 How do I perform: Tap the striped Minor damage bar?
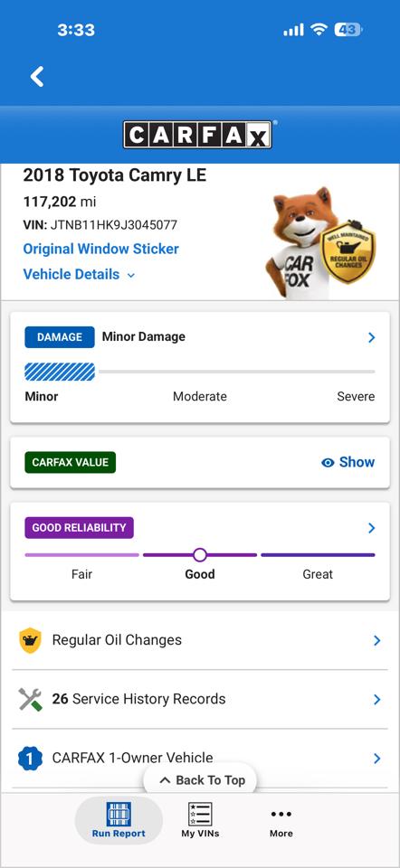pos(60,372)
